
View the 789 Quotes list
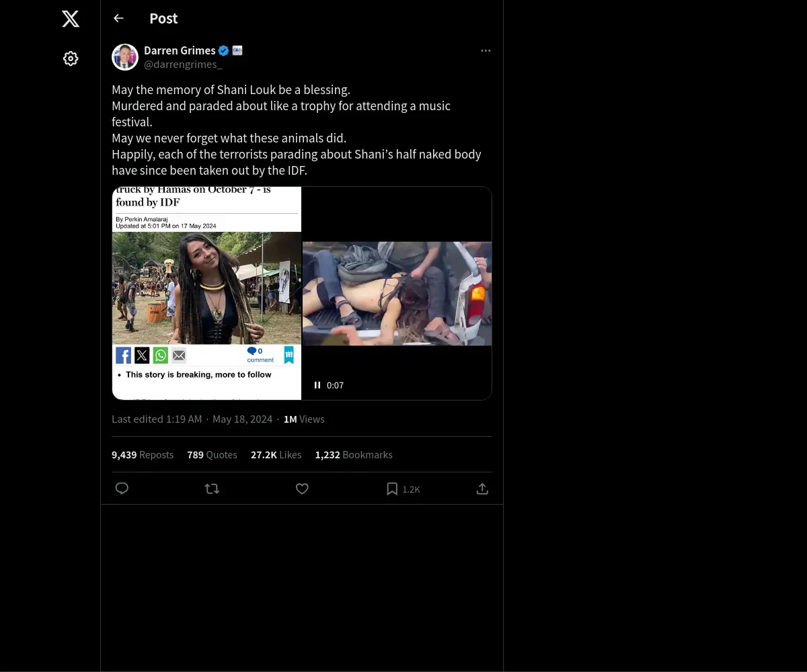(212, 455)
